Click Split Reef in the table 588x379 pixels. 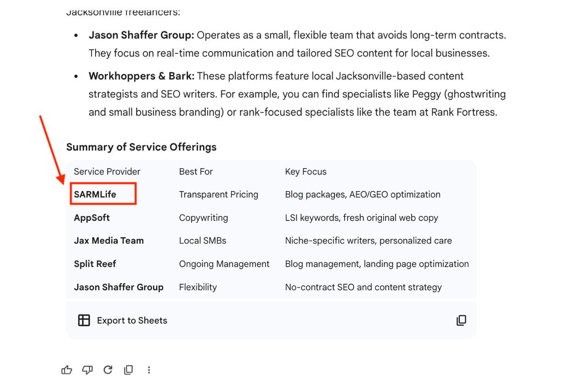95,264
